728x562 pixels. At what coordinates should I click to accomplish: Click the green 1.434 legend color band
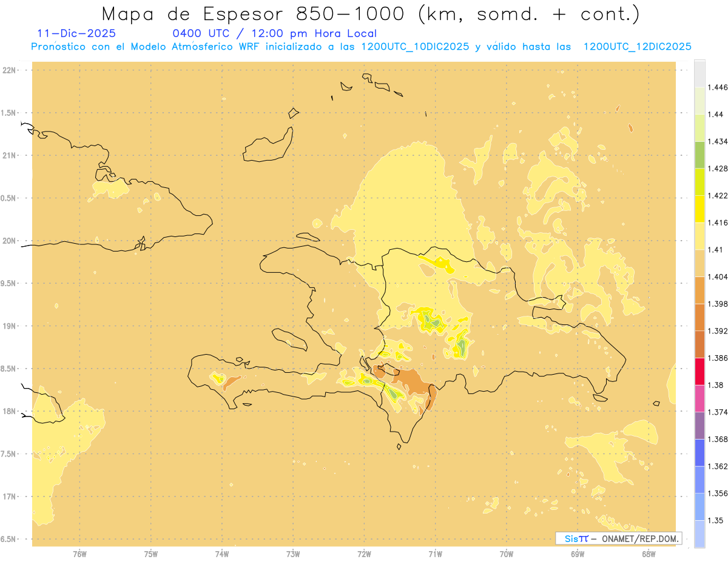click(699, 155)
